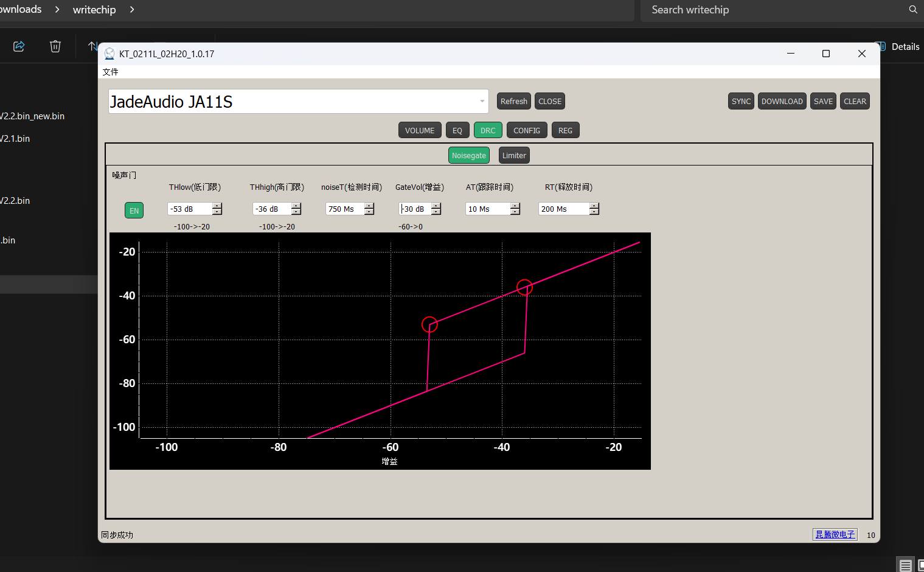The height and width of the screenshot is (572, 924).
Task: Click the low threshold circle marker on graph
Action: click(x=429, y=324)
